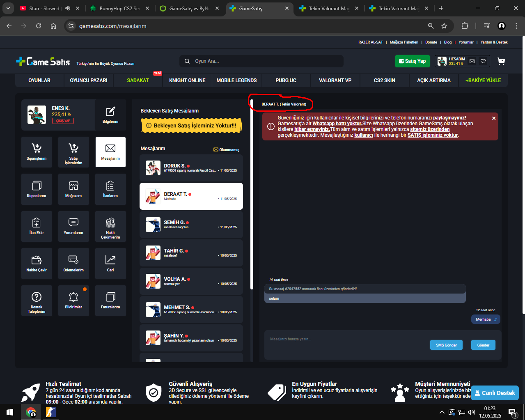Click Mağaza Paketleri link
Viewport: 525px width, 420px height.
(404, 42)
